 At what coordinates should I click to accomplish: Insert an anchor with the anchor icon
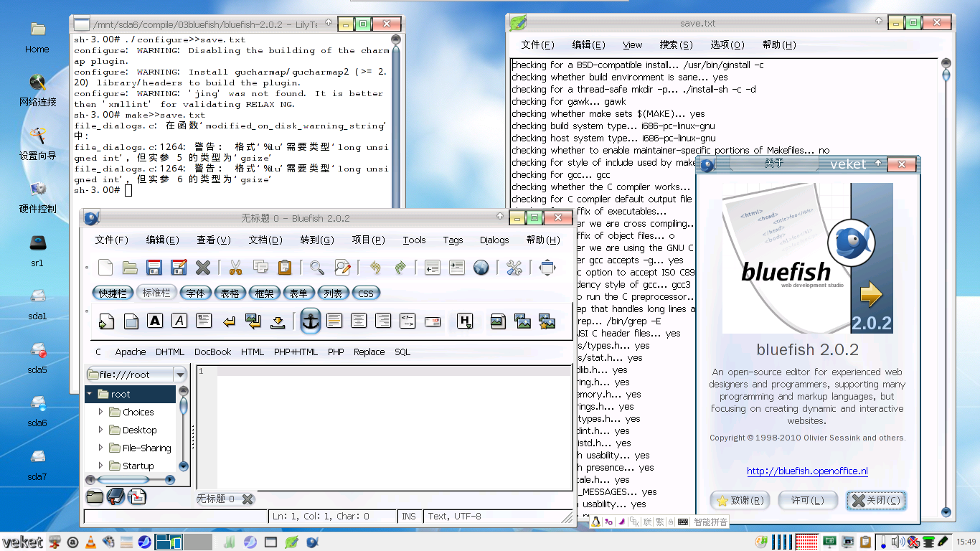pyautogui.click(x=310, y=321)
